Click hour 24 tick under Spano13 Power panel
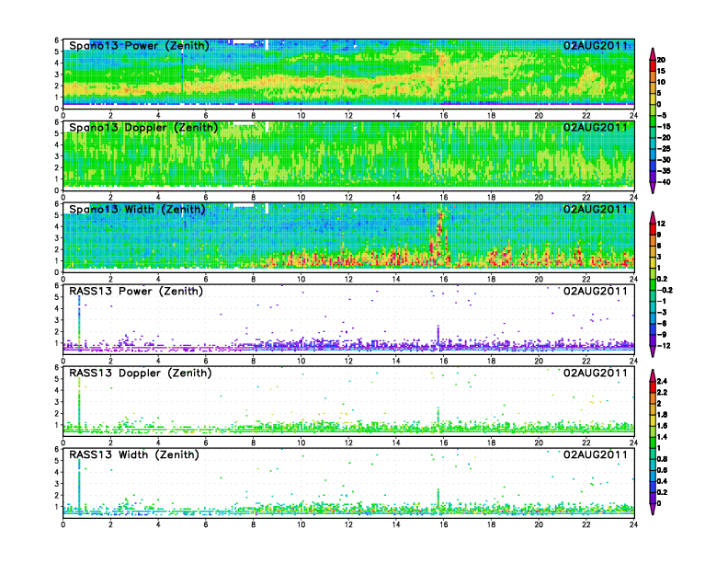The width and height of the screenshot is (728, 563). point(633,116)
